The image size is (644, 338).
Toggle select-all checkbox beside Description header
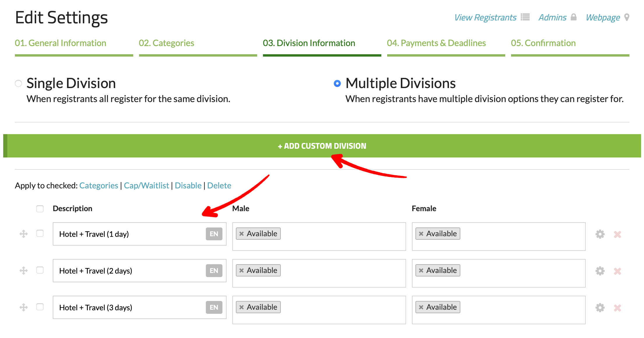[40, 209]
